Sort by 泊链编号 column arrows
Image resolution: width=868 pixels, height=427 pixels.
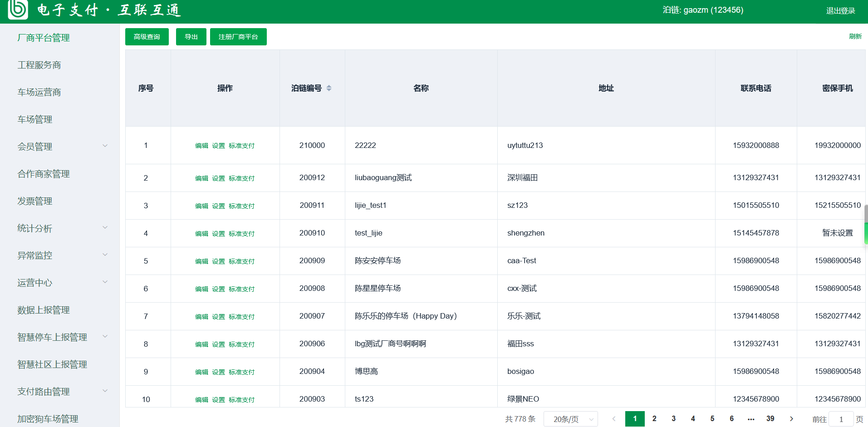click(329, 88)
